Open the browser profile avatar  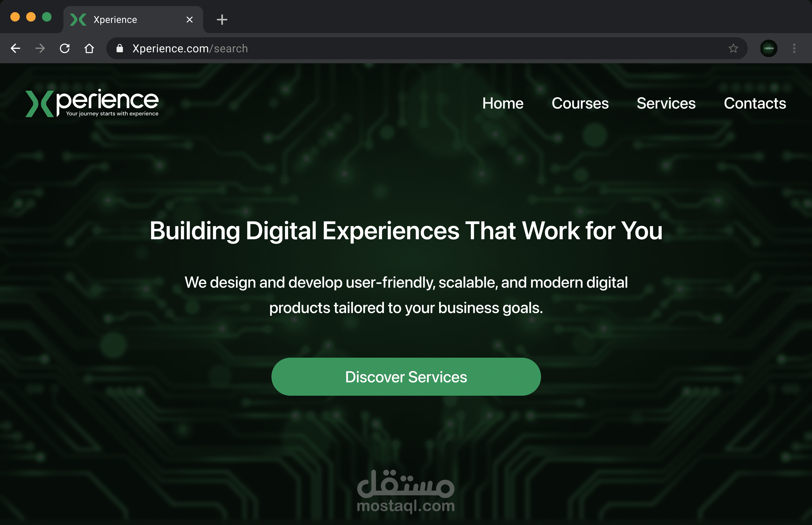click(769, 48)
